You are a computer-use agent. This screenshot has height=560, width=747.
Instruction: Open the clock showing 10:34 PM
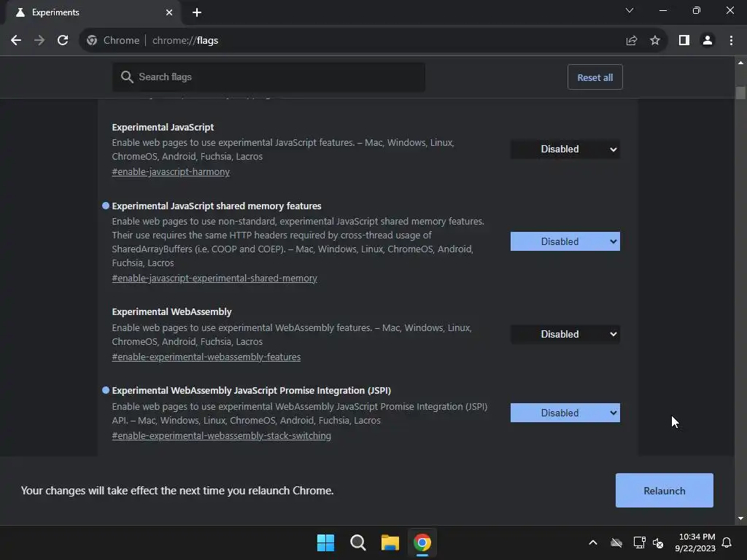tap(695, 542)
